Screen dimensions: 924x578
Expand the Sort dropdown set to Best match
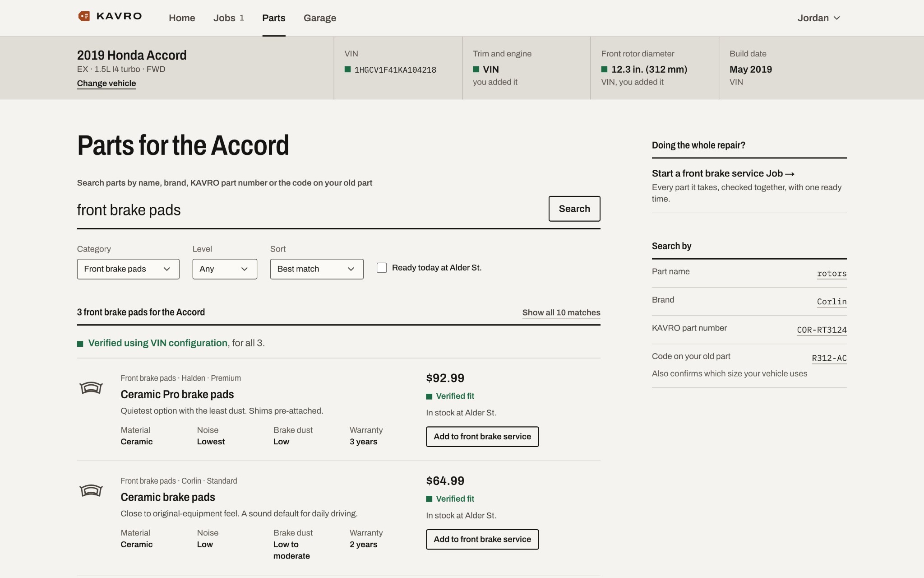[317, 269]
